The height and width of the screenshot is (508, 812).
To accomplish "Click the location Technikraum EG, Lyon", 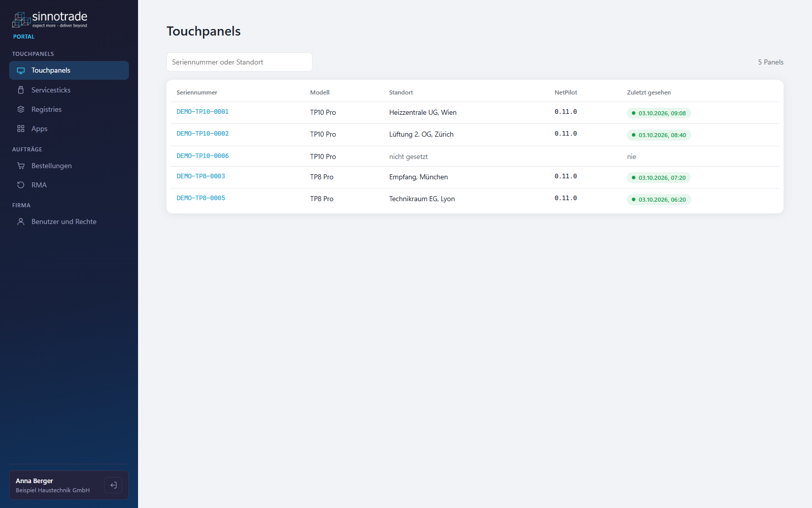I will pyautogui.click(x=422, y=199).
